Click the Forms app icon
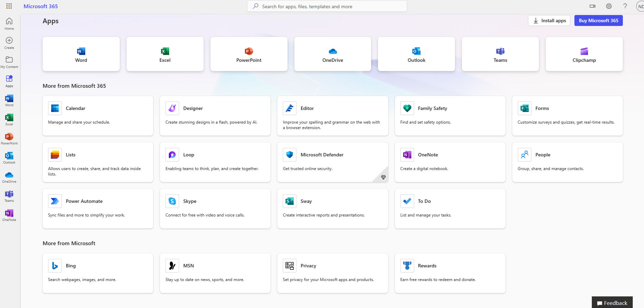Image resolution: width=644 pixels, height=308 pixels. [x=525, y=108]
